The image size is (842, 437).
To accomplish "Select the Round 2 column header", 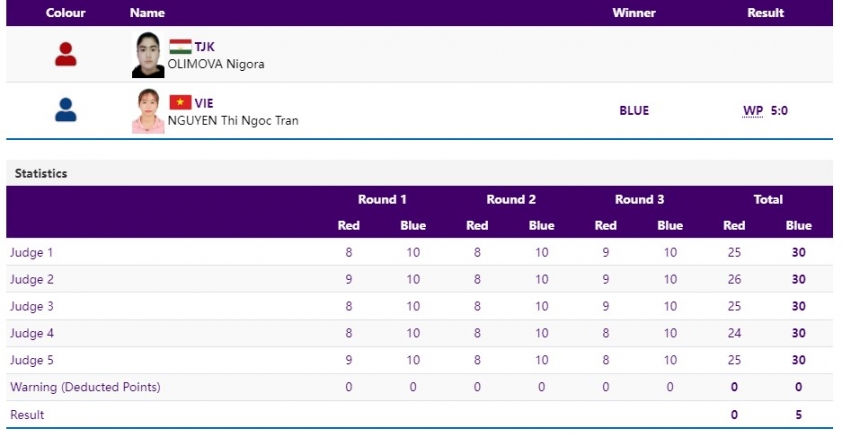I will pos(511,200).
